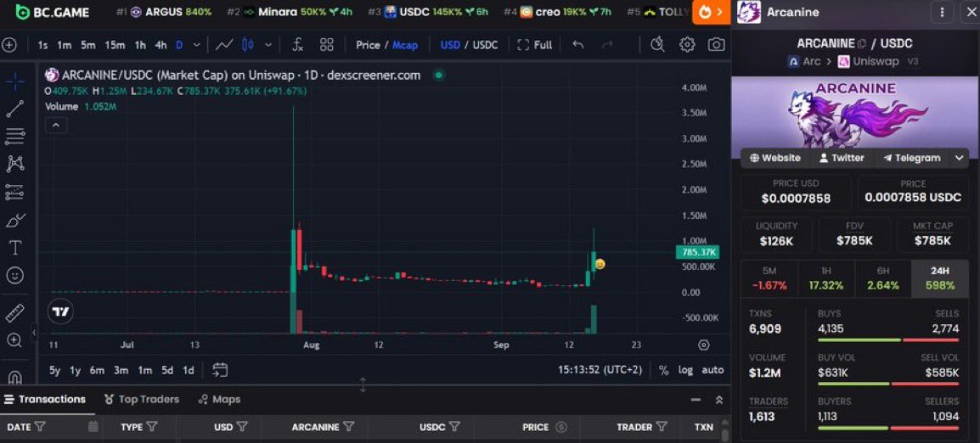This screenshot has height=443, width=980.
Task: Select the pattern drawing tool
Action: pyautogui.click(x=15, y=164)
